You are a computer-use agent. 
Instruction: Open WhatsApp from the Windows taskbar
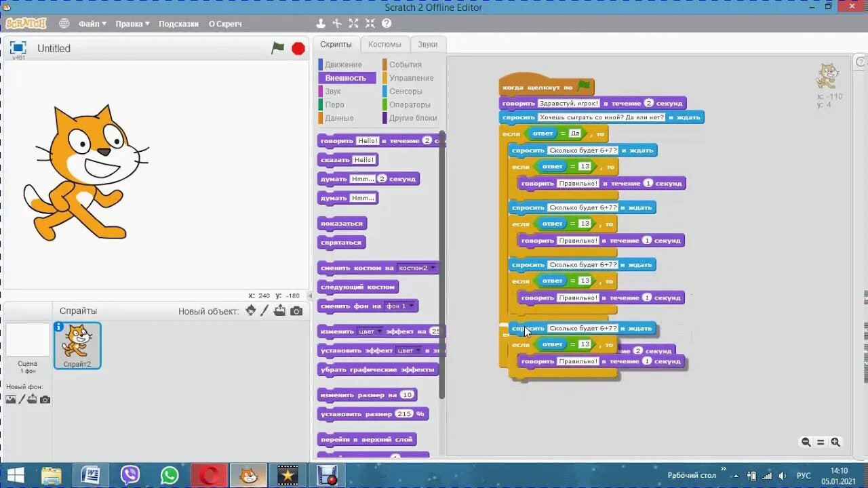[170, 475]
